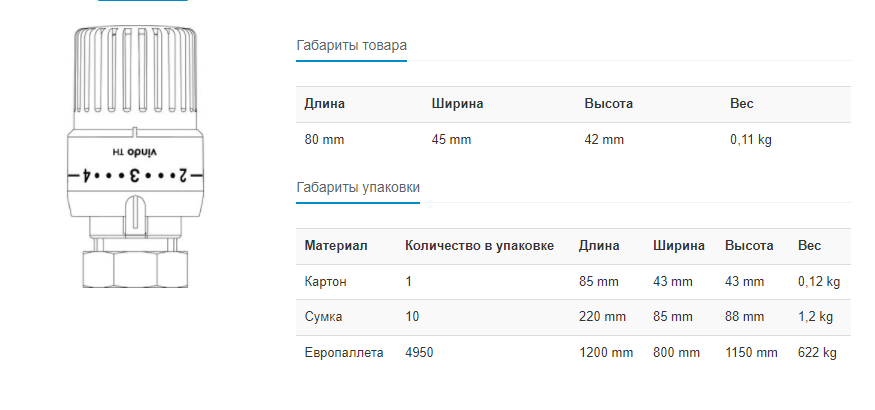The image size is (875, 410).
Task: Click the thermostat head product image
Action: click(x=136, y=157)
